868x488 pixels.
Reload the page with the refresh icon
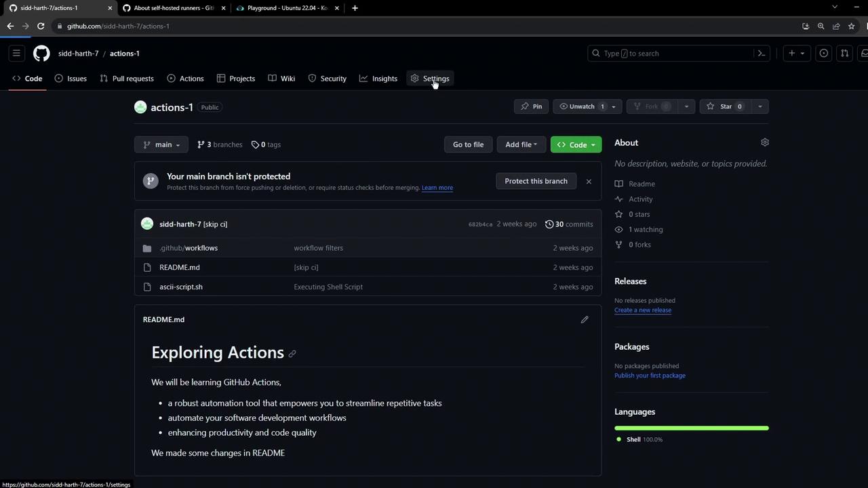(41, 26)
